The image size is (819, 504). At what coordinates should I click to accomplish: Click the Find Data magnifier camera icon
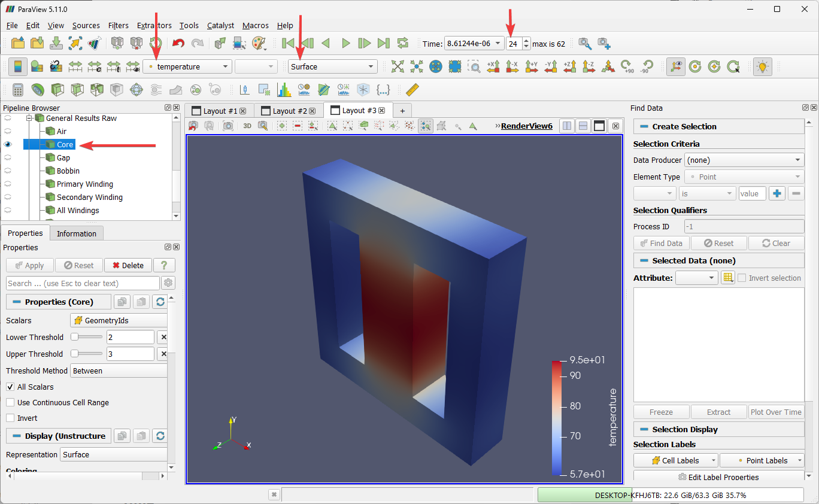585,43
